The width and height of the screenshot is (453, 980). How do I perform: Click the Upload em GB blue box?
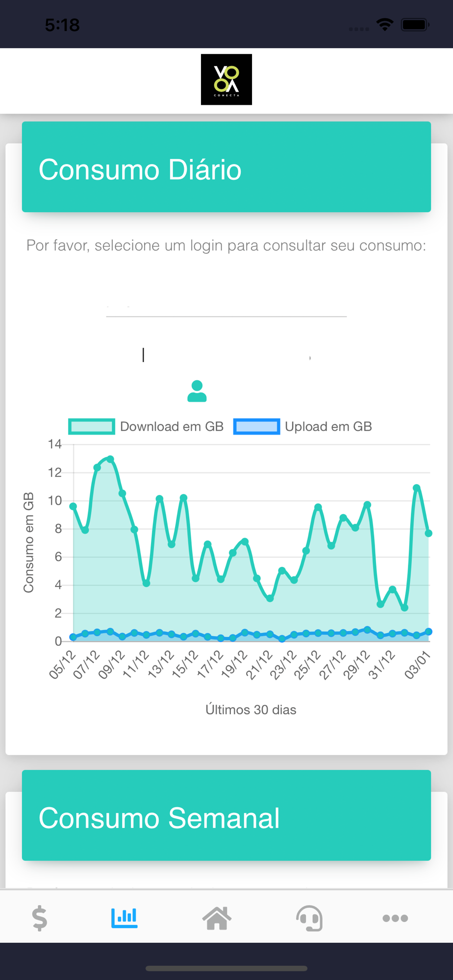click(256, 426)
